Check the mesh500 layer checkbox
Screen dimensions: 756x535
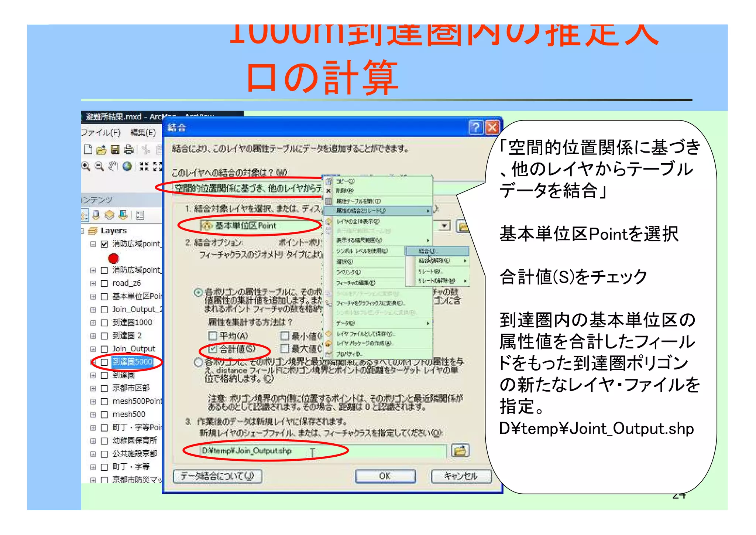tap(104, 415)
